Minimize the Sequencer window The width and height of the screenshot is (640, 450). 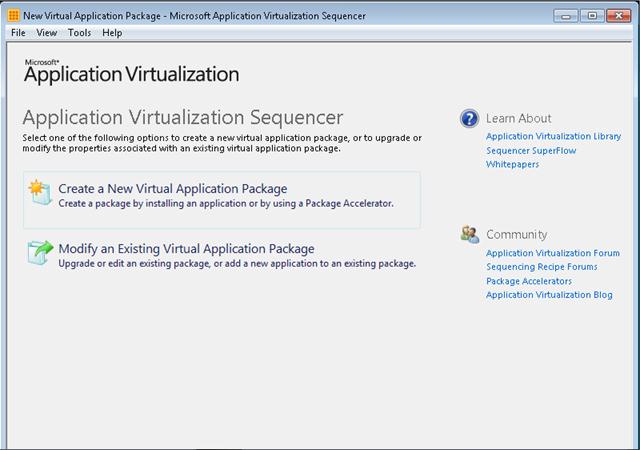(569, 15)
